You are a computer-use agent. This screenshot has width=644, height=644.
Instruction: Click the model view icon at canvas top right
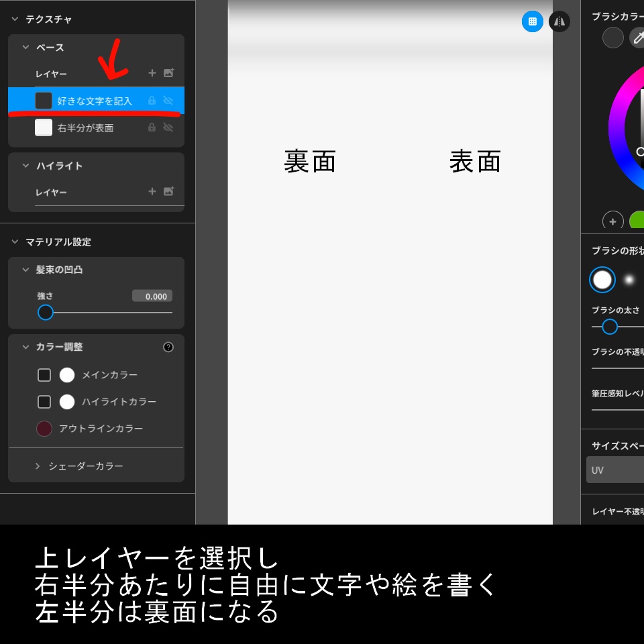point(559,21)
